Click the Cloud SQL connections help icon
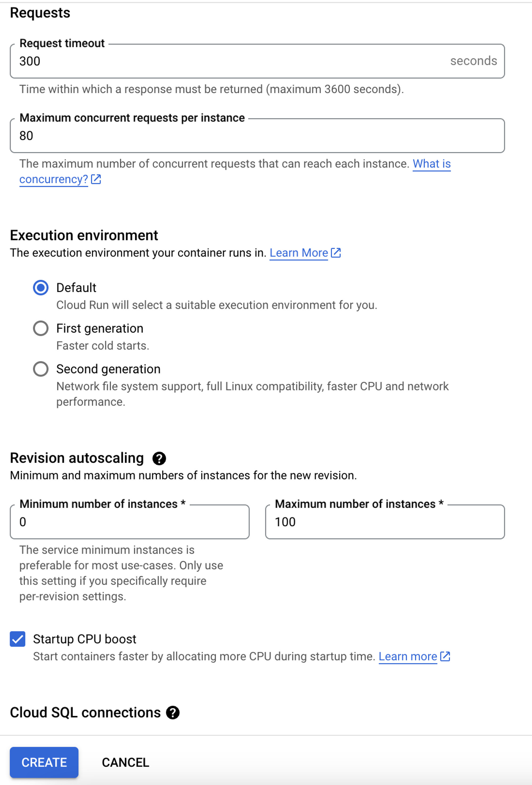The width and height of the screenshot is (532, 785). pos(172,713)
